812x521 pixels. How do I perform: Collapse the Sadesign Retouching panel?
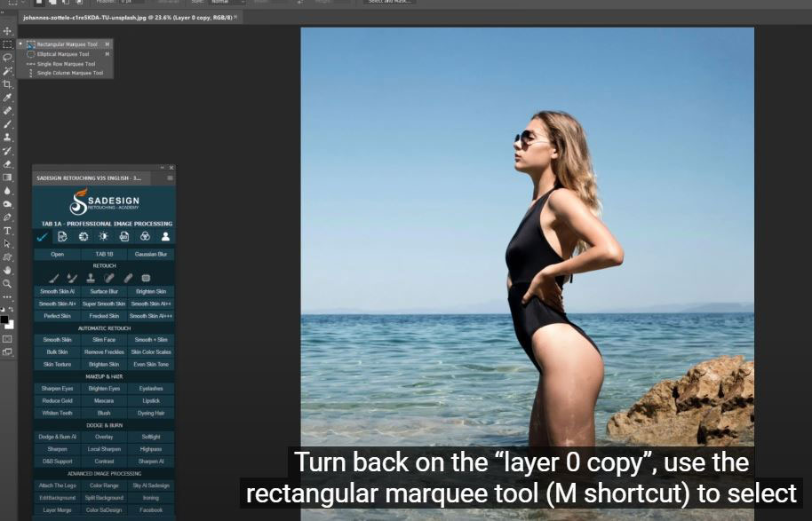click(162, 168)
